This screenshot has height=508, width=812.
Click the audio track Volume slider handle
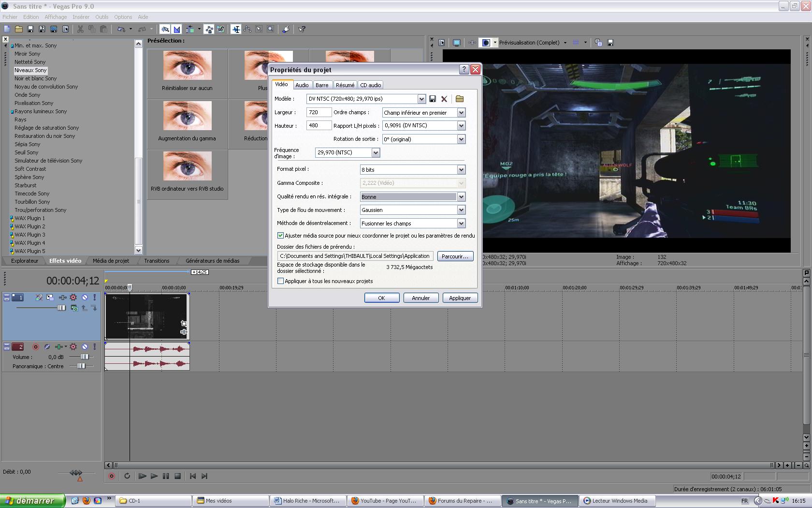(x=85, y=357)
